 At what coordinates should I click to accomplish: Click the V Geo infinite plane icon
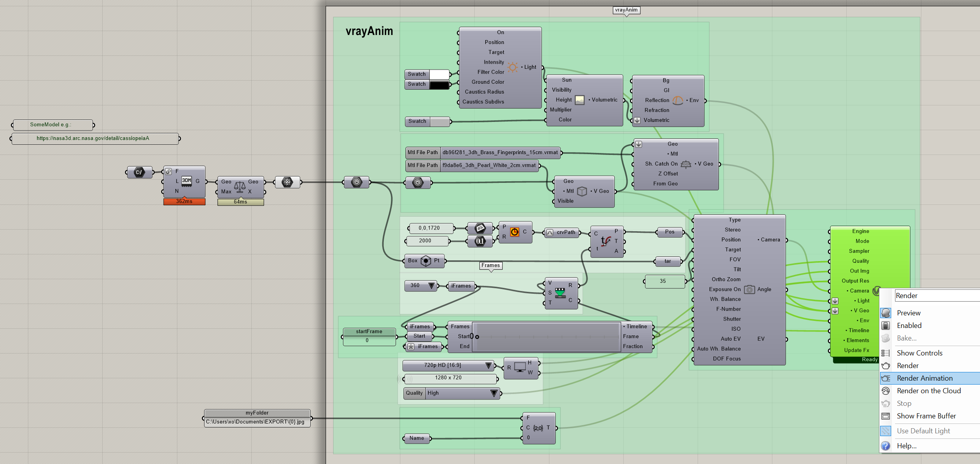686,164
